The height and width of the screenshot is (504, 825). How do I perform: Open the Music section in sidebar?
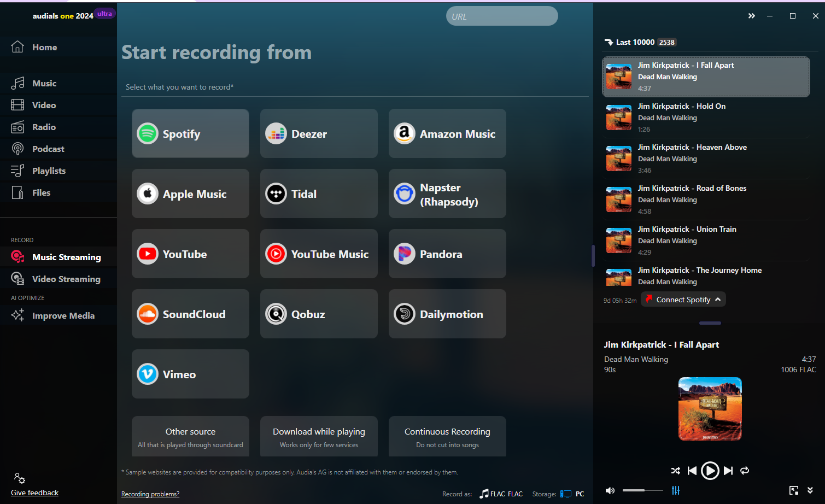[x=58, y=83]
